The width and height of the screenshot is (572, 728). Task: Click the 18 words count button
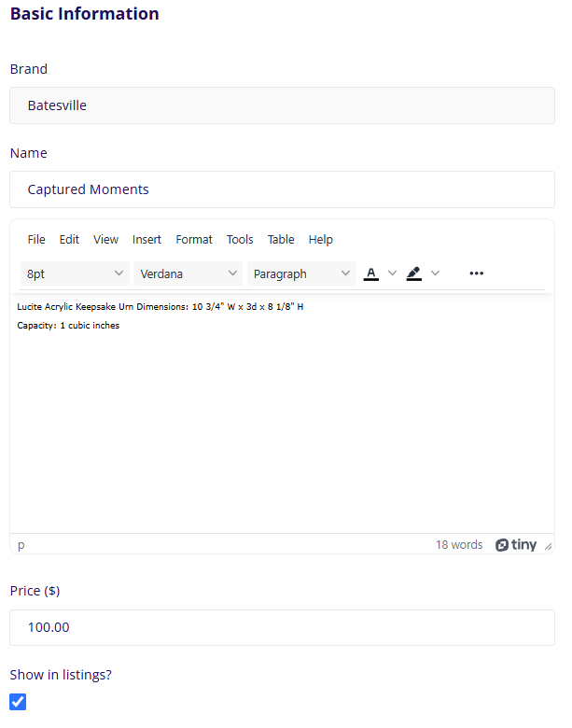pos(459,545)
